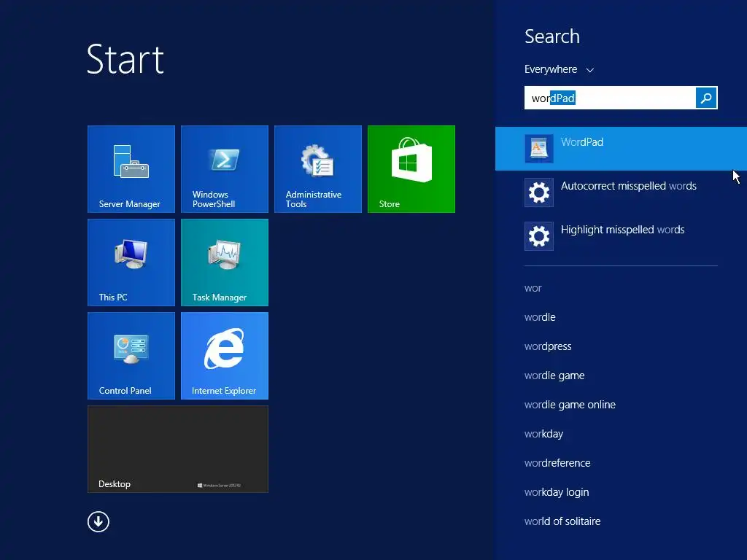Image resolution: width=747 pixels, height=560 pixels.
Task: Launch the Internet Explorer tile
Action: point(225,356)
